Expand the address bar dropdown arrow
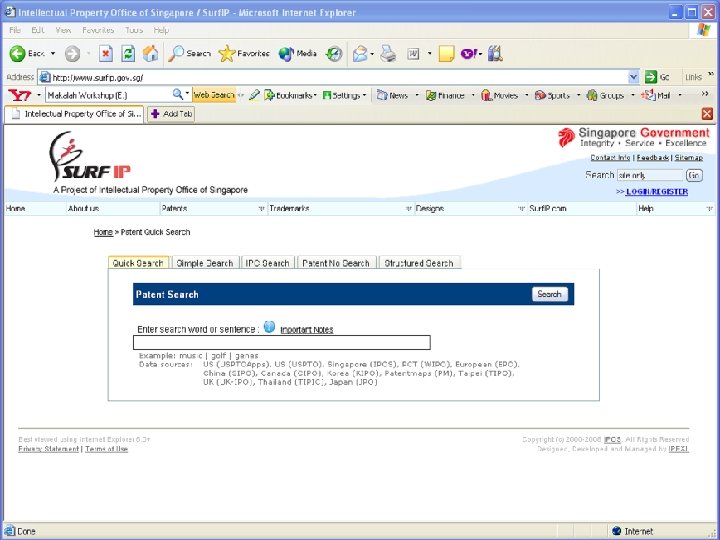Screen dimensions: 720x540 click(x=633, y=77)
